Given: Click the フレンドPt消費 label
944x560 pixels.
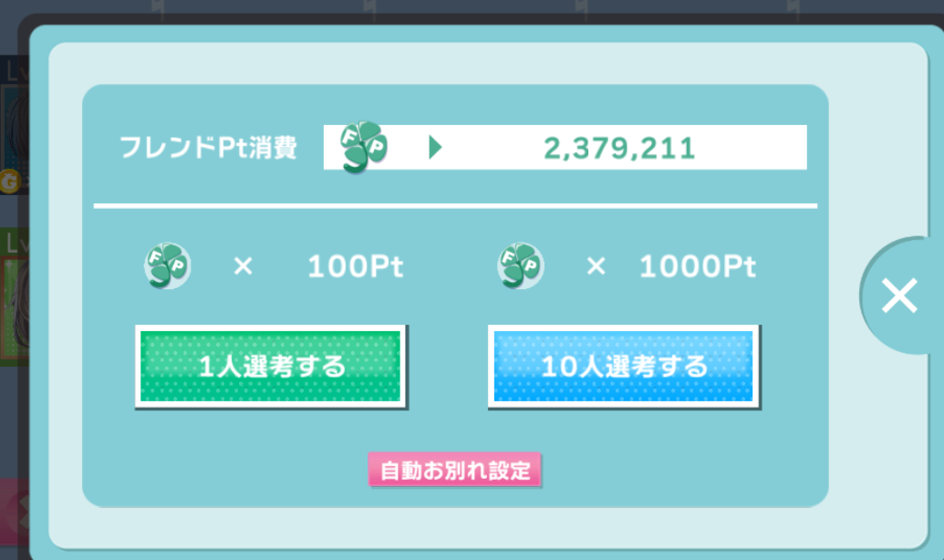Looking at the screenshot, I should 208,148.
